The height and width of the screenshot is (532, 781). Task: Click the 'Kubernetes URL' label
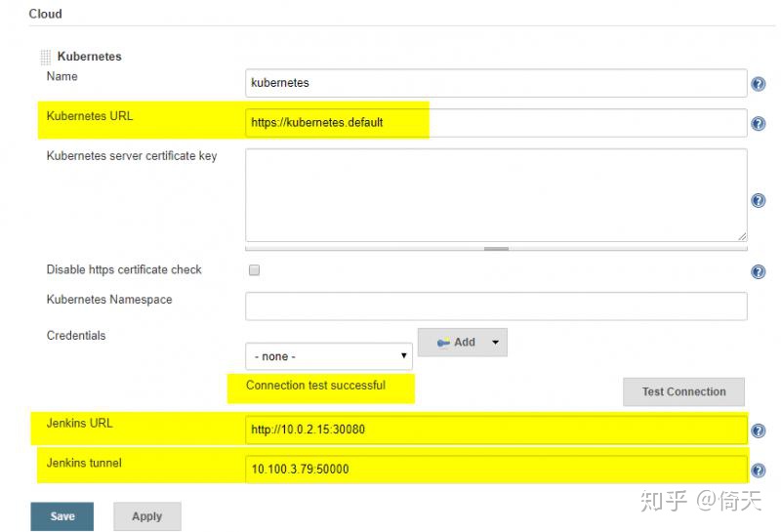coord(90,116)
